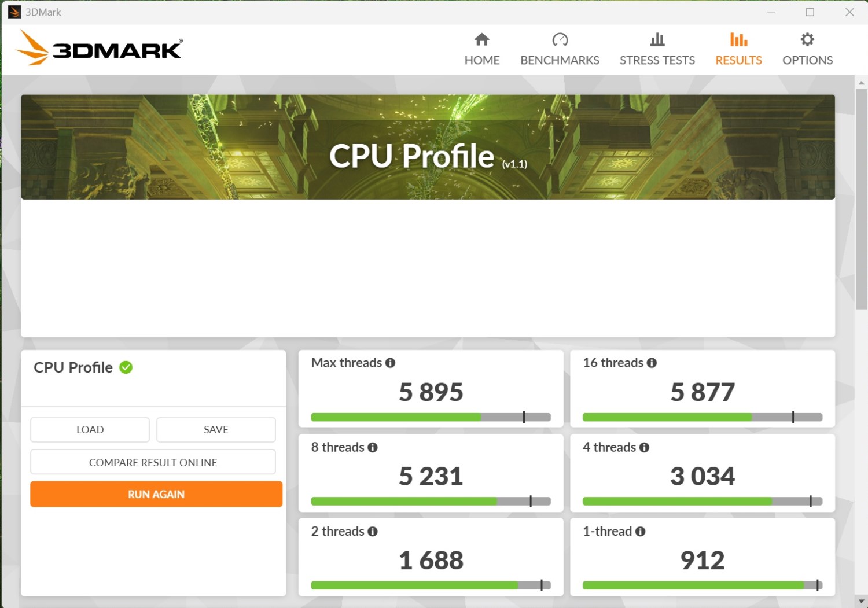Run the benchmark again with Run Again
The height and width of the screenshot is (608, 868).
[x=156, y=494]
